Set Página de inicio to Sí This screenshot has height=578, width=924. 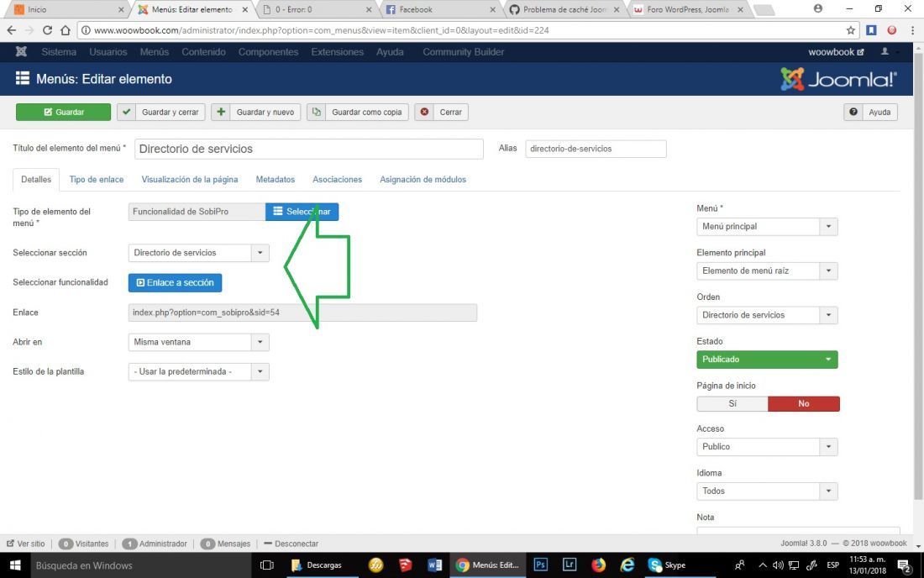(x=732, y=403)
